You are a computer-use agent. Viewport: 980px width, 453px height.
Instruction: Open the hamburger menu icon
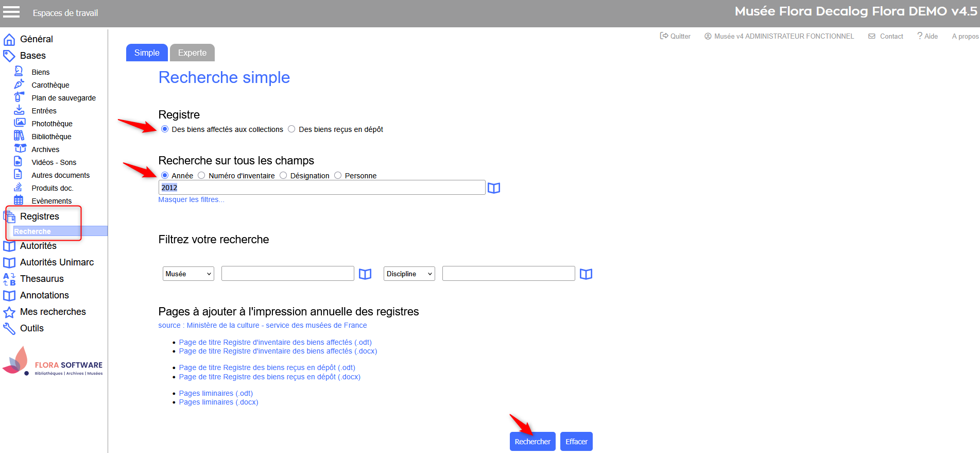coord(11,12)
